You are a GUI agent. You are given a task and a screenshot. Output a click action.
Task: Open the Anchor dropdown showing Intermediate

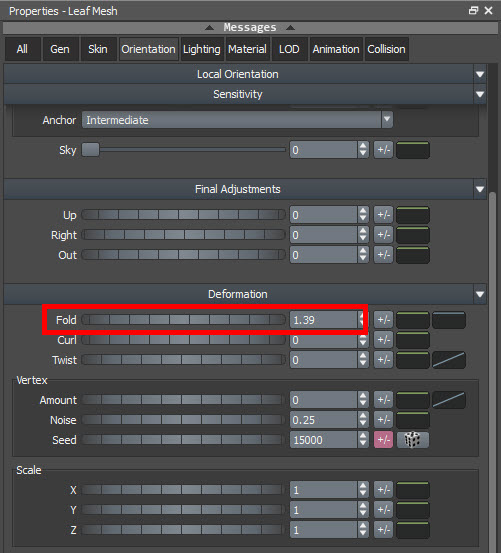click(237, 120)
